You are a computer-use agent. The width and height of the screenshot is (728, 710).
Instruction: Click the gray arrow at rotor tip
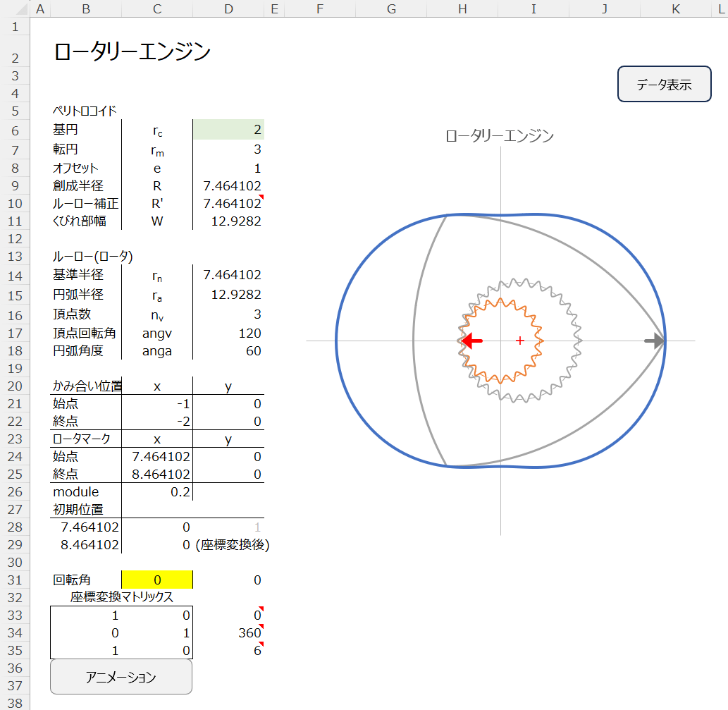coord(654,341)
